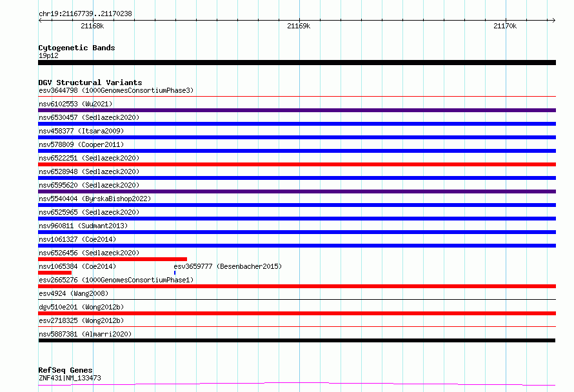The image size is (574, 392).
Task: Click the purple nsv6102553 variant bar
Action: tap(297, 110)
